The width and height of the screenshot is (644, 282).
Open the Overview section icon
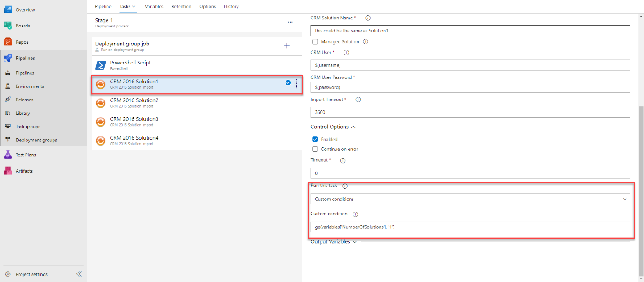click(x=8, y=9)
